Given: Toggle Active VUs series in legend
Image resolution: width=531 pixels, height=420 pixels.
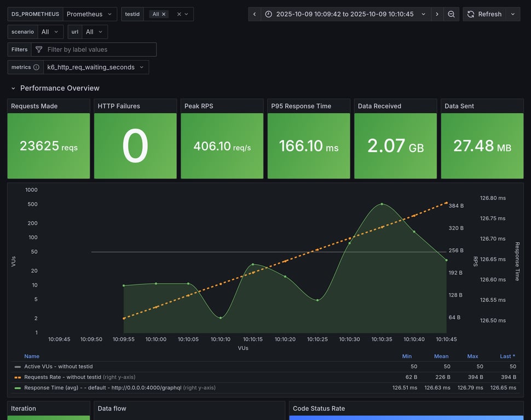Looking at the screenshot, I should pyautogui.click(x=59, y=366).
